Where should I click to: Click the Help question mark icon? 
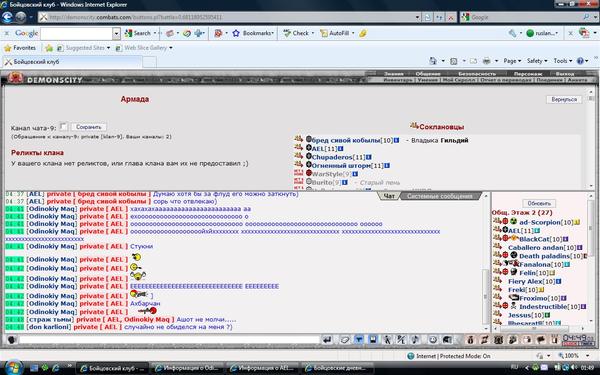580,61
